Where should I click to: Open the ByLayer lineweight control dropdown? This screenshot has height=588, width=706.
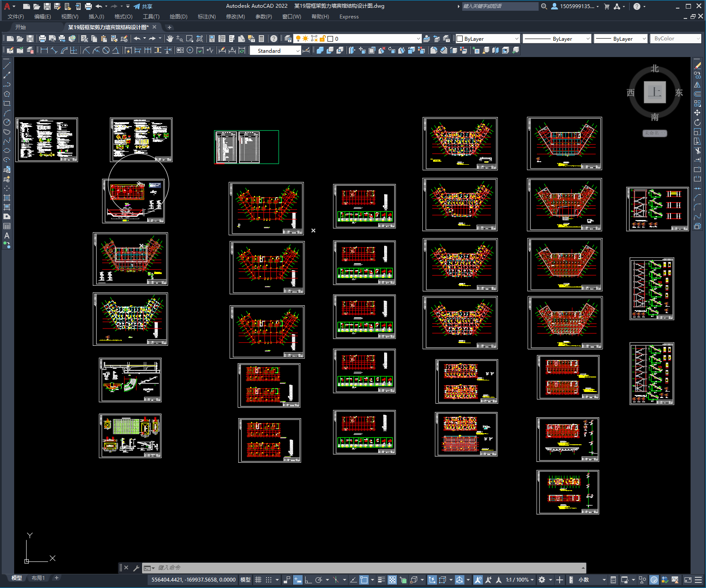pyautogui.click(x=621, y=39)
